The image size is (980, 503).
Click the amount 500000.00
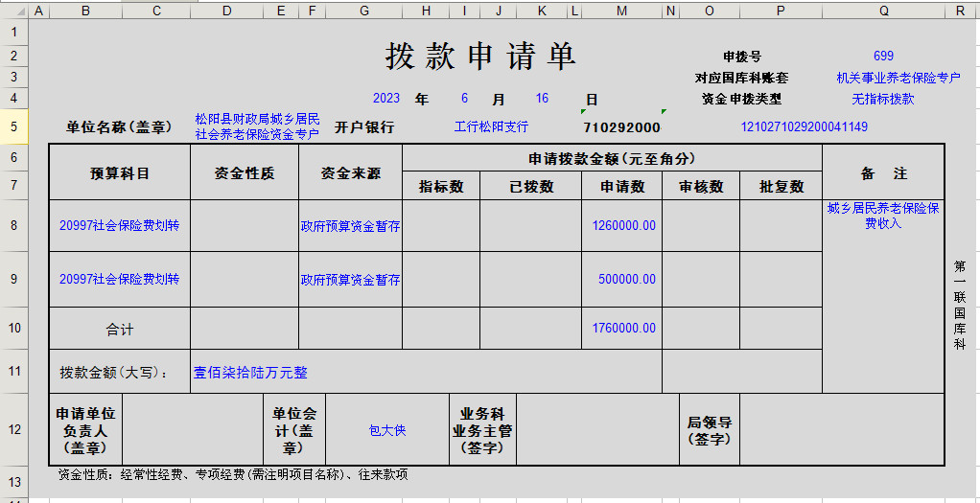[x=627, y=280]
